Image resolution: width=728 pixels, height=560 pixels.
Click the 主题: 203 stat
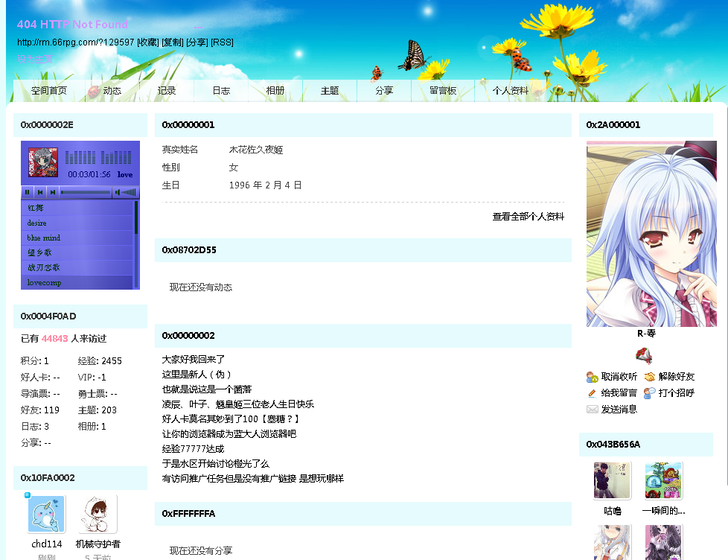(98, 410)
